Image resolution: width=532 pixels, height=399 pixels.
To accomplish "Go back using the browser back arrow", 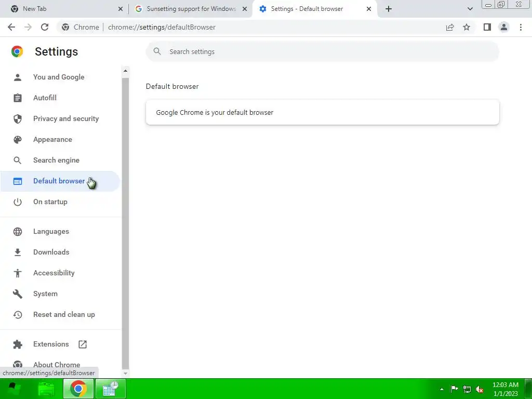I will (11, 27).
